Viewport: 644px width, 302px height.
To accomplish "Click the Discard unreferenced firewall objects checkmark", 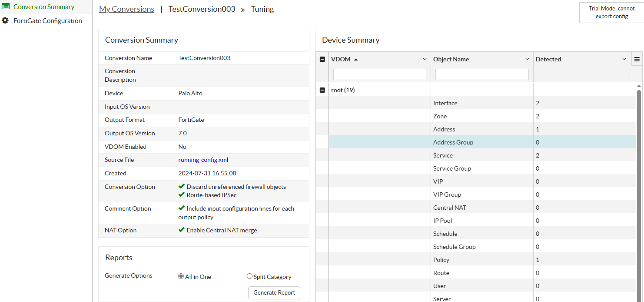I will (x=182, y=186).
